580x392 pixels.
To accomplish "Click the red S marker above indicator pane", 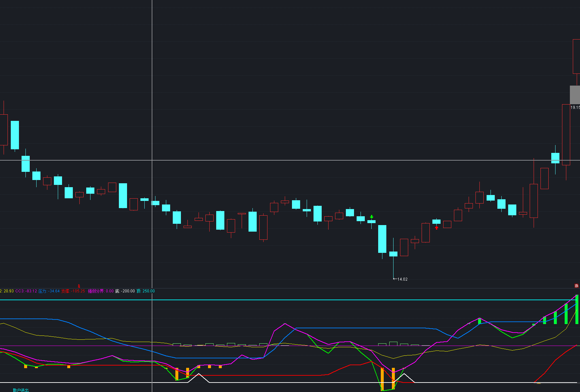I will click(x=79, y=286).
